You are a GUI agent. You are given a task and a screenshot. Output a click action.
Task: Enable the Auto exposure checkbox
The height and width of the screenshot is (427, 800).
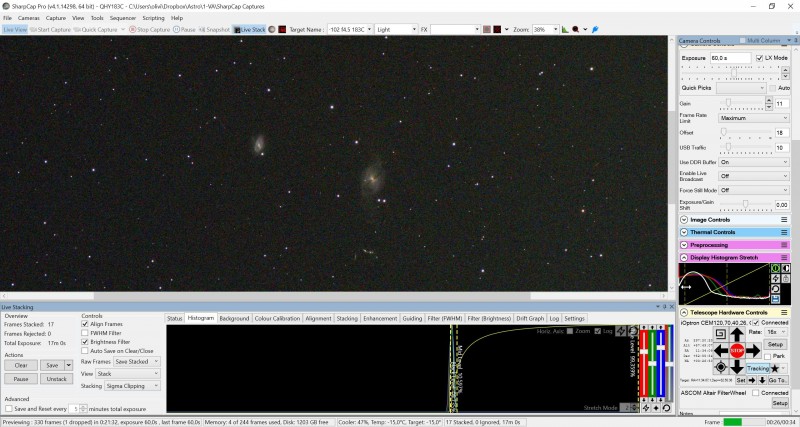pyautogui.click(x=772, y=88)
